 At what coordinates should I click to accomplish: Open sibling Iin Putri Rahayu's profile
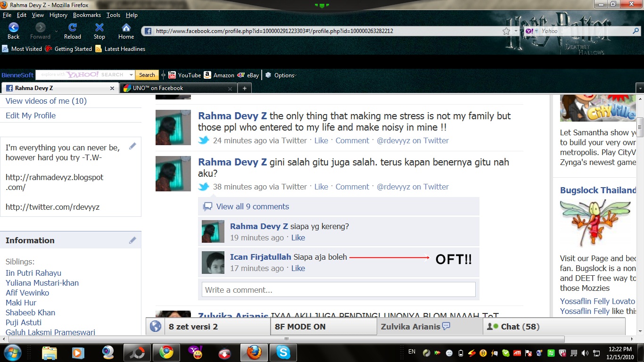pos(33,273)
